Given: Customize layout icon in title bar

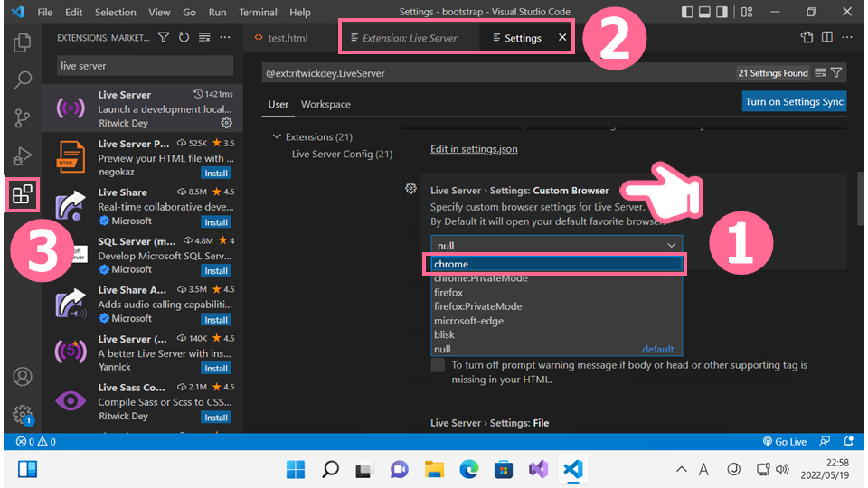Looking at the screenshot, I should click(x=747, y=12).
